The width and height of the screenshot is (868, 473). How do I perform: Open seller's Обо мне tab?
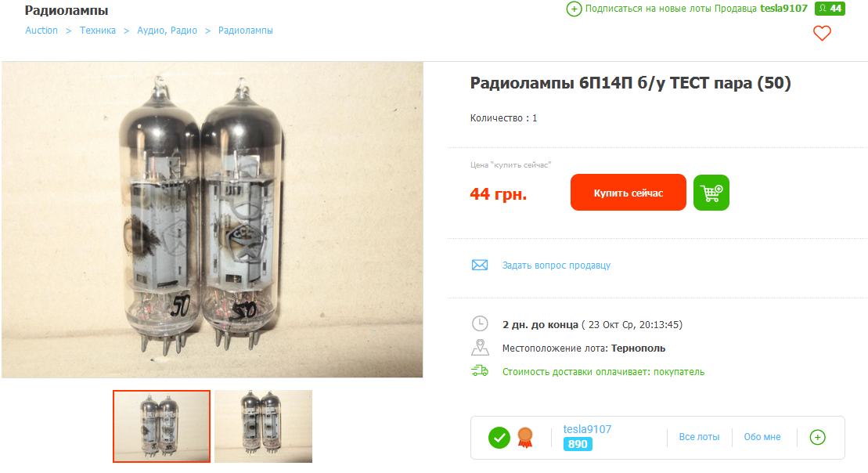click(x=762, y=437)
